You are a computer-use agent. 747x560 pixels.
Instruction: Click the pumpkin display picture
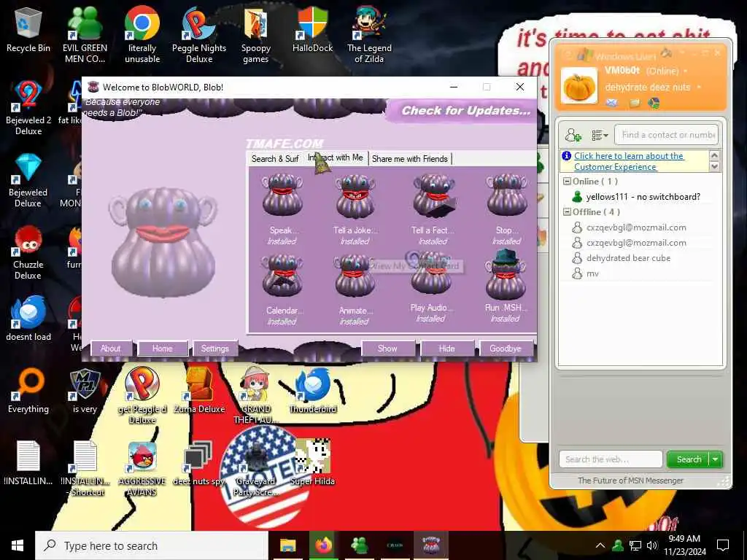click(x=578, y=86)
